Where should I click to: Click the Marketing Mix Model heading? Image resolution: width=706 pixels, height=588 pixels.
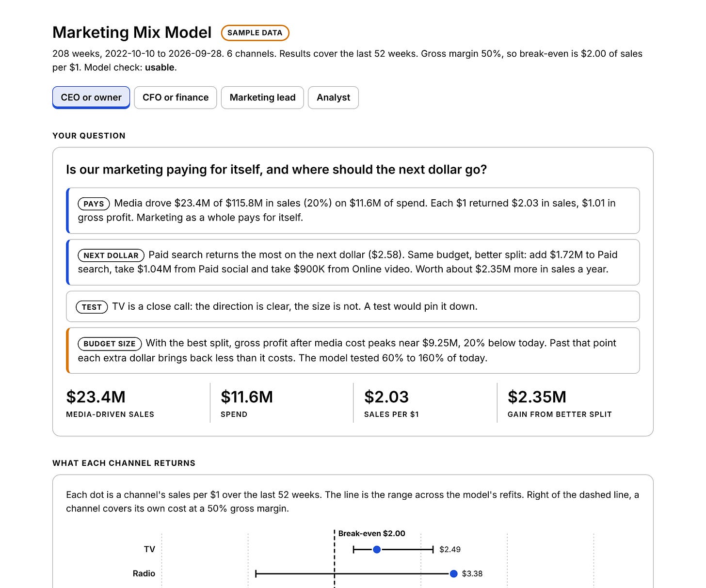(x=132, y=32)
